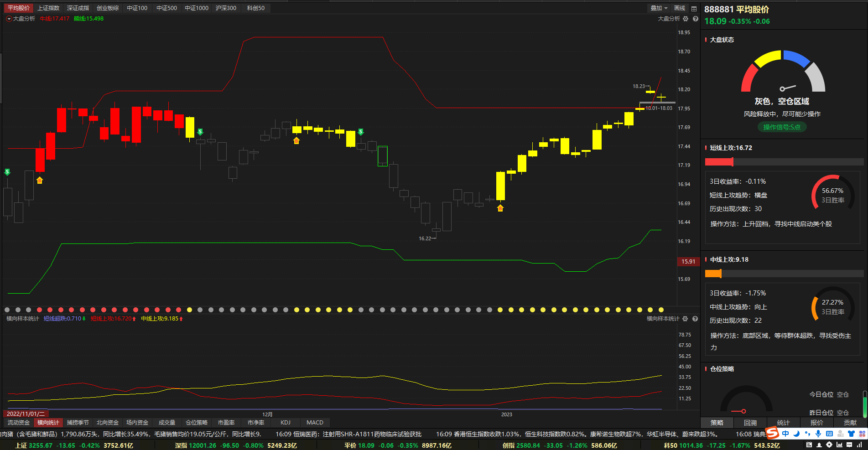Open help icon for 横向样本统计 panel

click(x=695, y=319)
